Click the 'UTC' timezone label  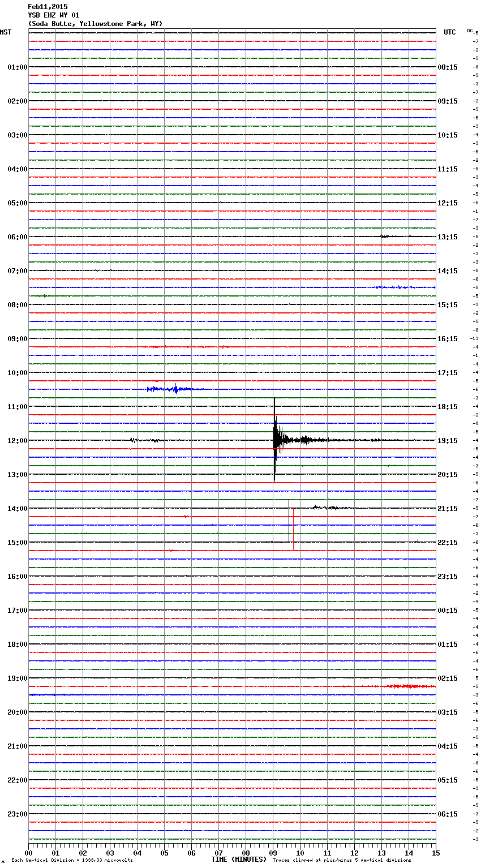[x=450, y=32]
